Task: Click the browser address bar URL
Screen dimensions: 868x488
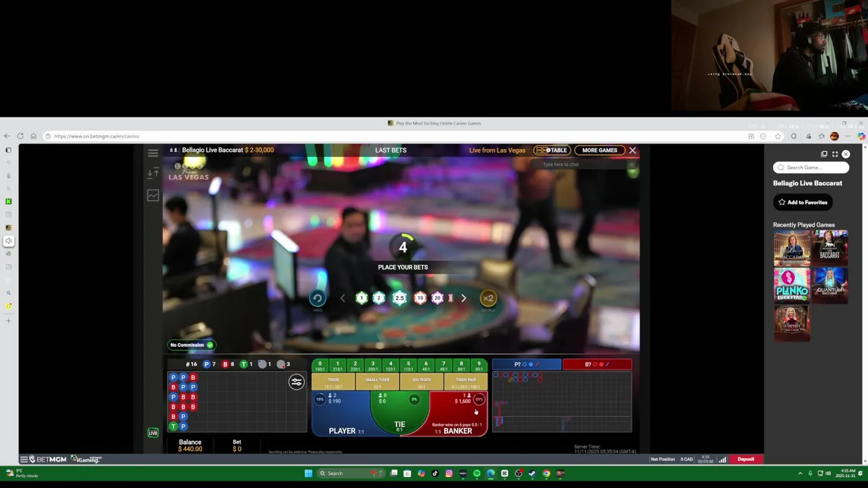Action: [97, 136]
